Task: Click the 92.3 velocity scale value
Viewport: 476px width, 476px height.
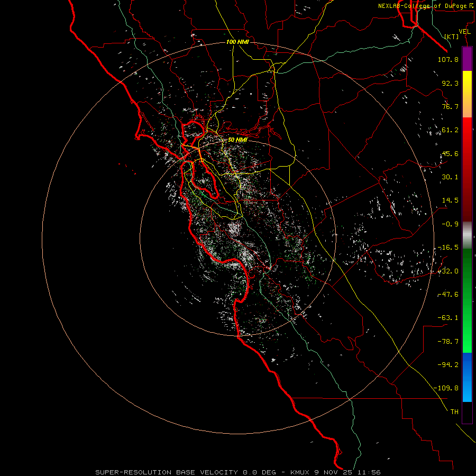Action: 450,83
